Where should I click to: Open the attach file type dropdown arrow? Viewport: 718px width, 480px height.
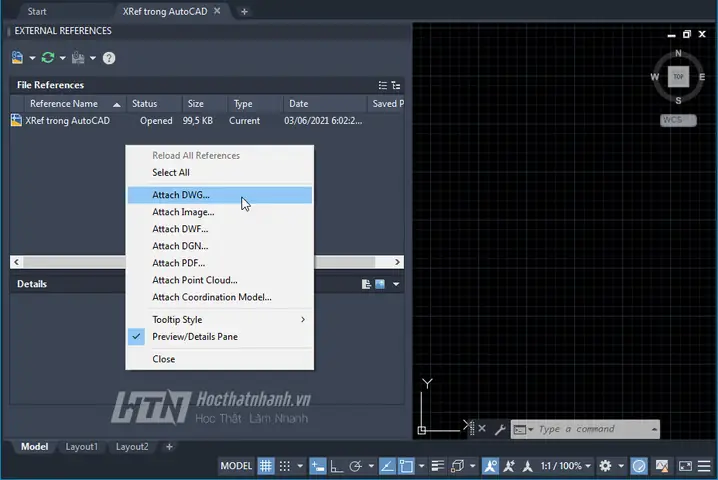[x=32, y=58]
